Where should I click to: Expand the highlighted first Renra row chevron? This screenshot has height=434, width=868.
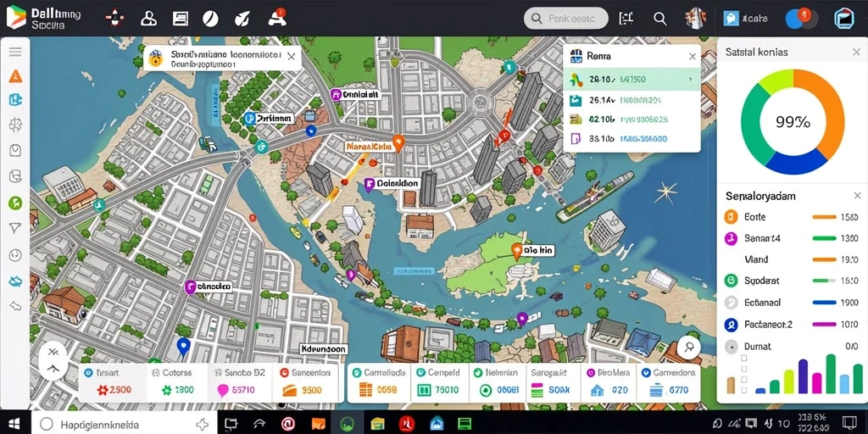click(x=690, y=80)
